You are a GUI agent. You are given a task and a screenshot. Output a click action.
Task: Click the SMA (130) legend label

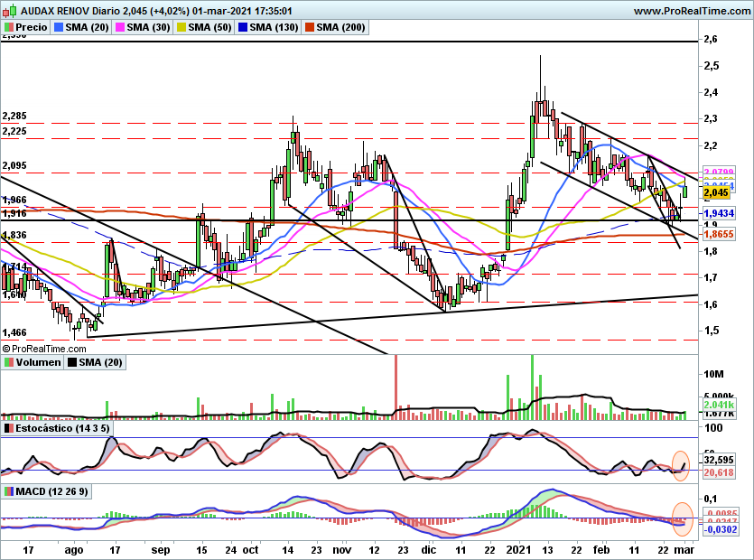pyautogui.click(x=275, y=27)
